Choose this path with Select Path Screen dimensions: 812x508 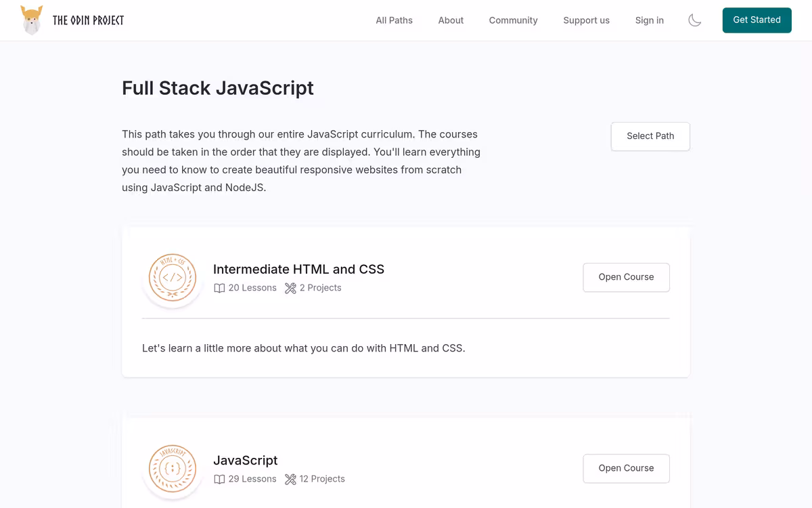(x=650, y=136)
